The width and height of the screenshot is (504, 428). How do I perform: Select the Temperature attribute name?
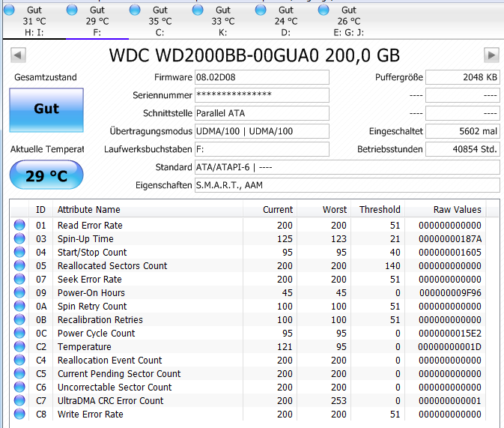(85, 347)
